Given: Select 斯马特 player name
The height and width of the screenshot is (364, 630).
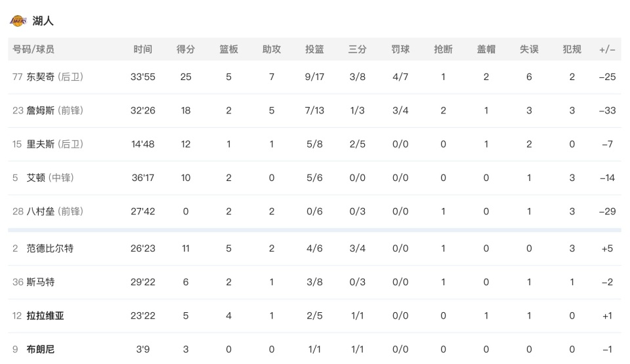Looking at the screenshot, I should (x=41, y=282).
